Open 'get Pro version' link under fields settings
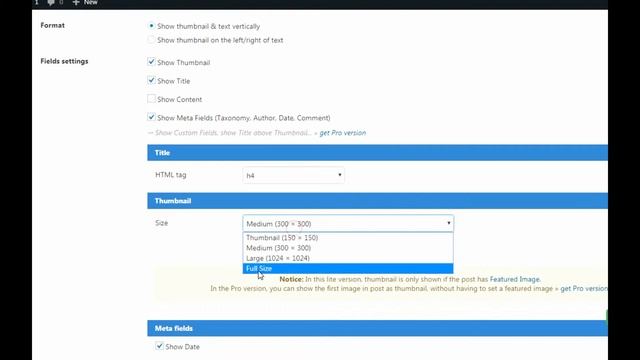Image resolution: width=640 pixels, height=360 pixels. click(x=342, y=133)
